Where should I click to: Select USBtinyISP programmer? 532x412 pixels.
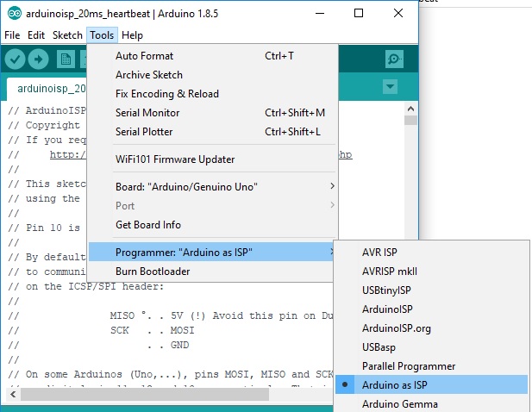pyautogui.click(x=431, y=290)
